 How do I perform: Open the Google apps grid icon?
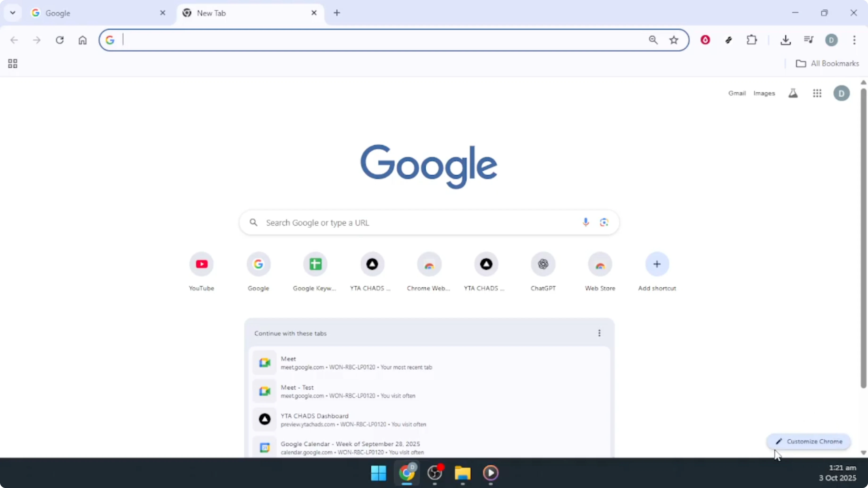pos(818,93)
